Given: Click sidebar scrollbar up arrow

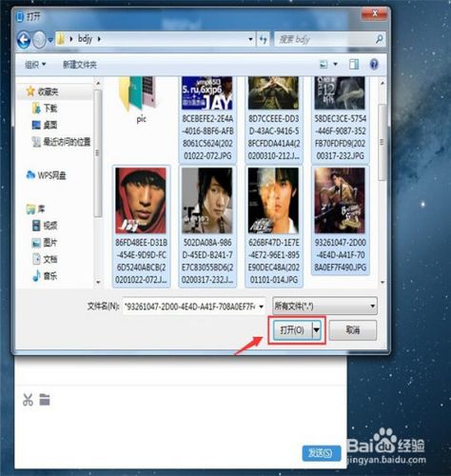Looking at the screenshot, I should 98,83.
